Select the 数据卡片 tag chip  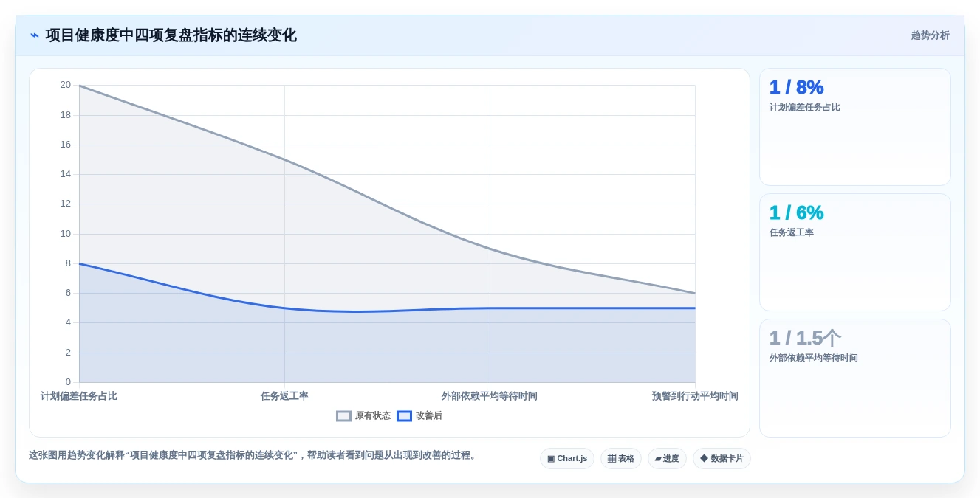pos(722,459)
